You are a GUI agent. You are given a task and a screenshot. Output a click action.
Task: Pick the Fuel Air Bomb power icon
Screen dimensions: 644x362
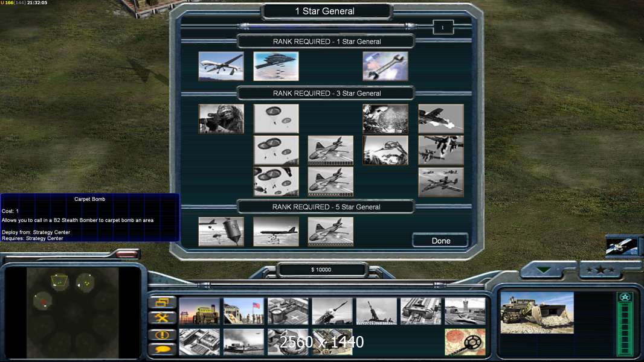point(221,232)
